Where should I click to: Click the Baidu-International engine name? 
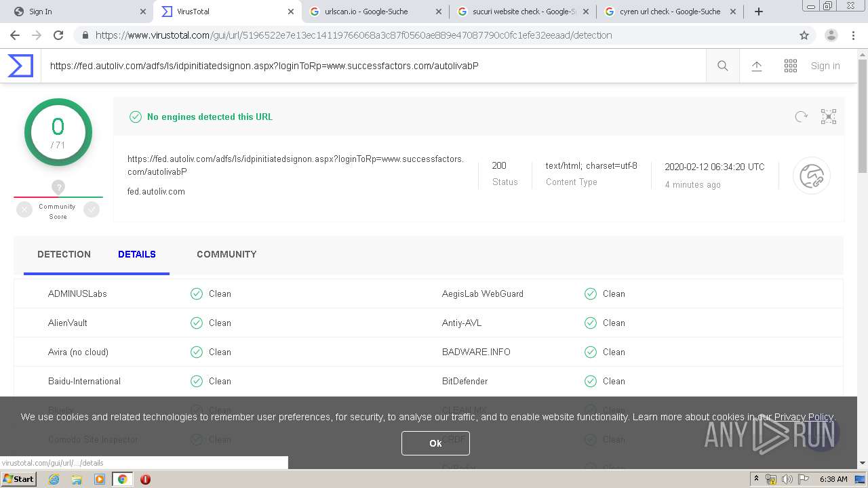pos(84,381)
